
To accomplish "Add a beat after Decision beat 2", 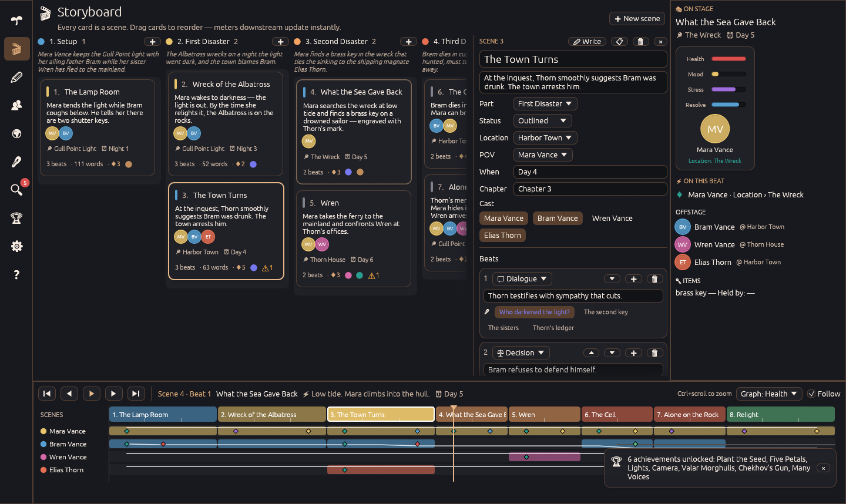I will [x=633, y=353].
